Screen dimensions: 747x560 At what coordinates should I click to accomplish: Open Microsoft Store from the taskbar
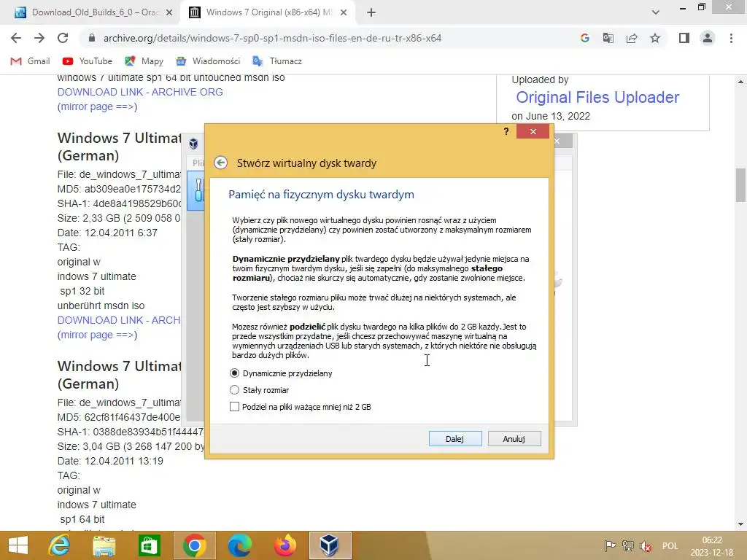(149, 545)
